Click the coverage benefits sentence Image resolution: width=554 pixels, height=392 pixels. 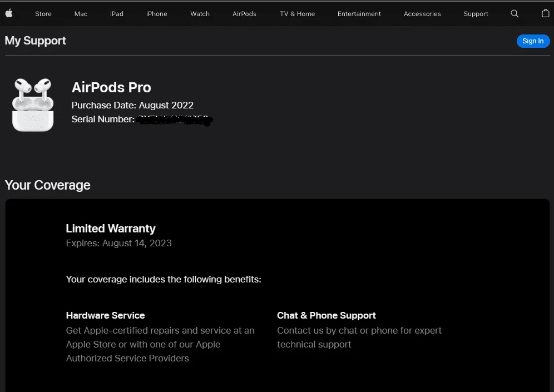point(164,279)
